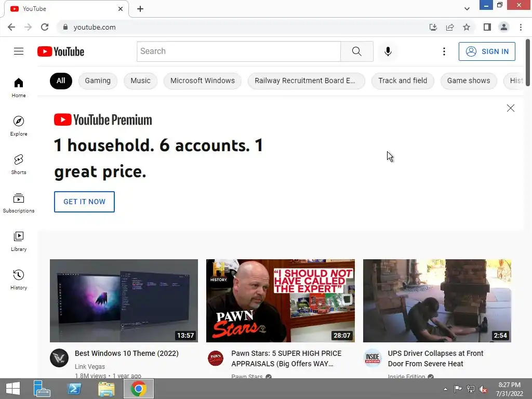Open History in sidebar
The width and height of the screenshot is (532, 399).
tap(19, 280)
